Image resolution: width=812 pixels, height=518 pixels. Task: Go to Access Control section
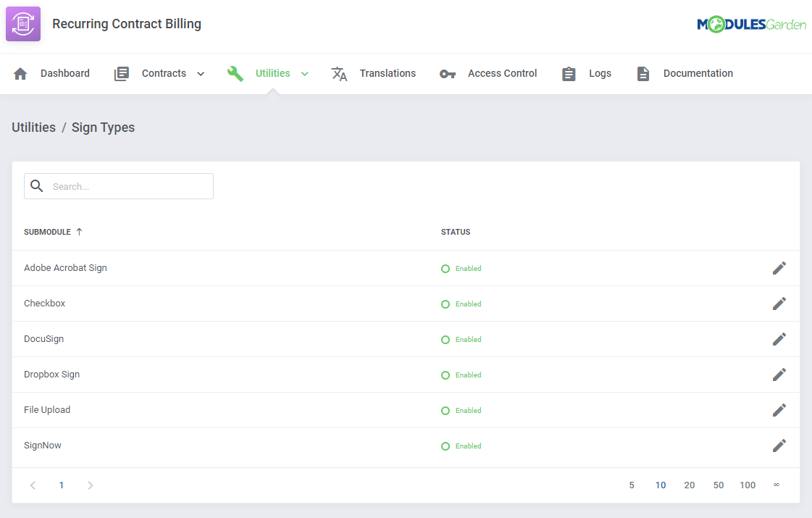pyautogui.click(x=502, y=74)
